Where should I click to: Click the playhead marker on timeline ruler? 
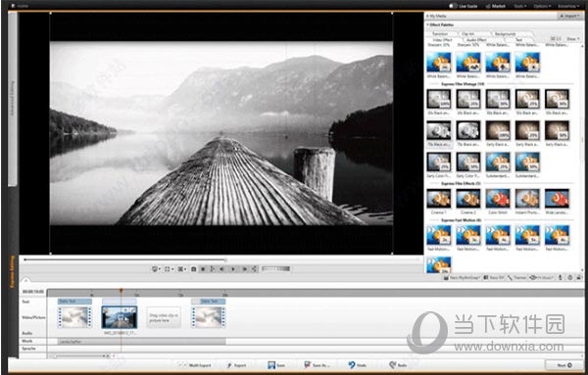[x=121, y=291]
